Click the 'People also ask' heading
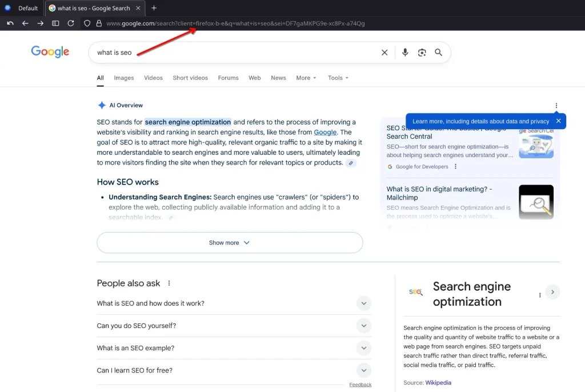The image size is (585, 392). coord(129,283)
